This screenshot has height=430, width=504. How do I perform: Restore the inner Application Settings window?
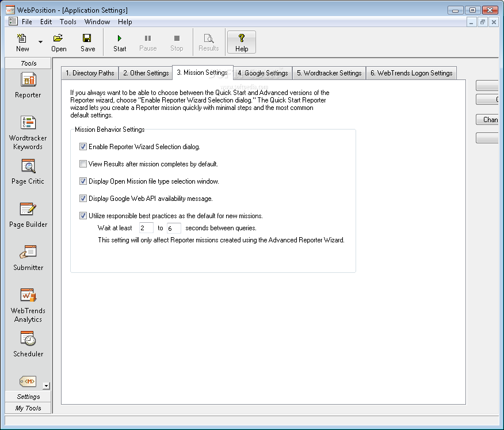483,22
